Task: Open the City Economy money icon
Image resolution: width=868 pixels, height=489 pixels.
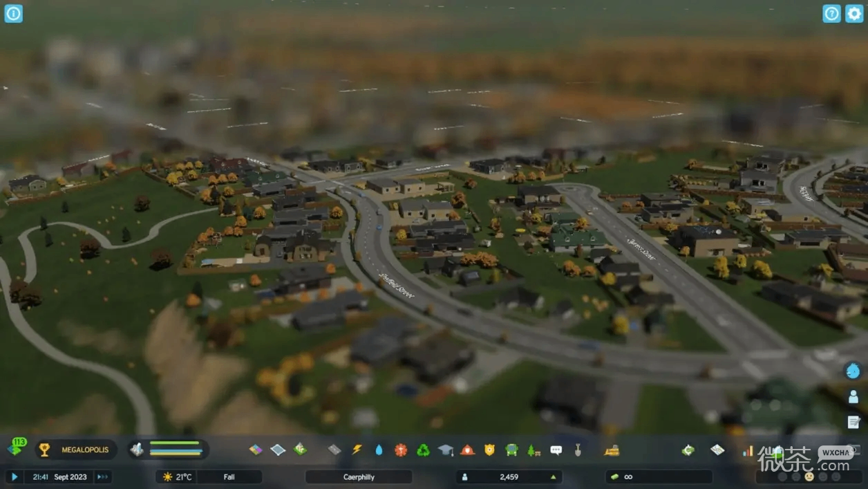Action: pos(688,450)
